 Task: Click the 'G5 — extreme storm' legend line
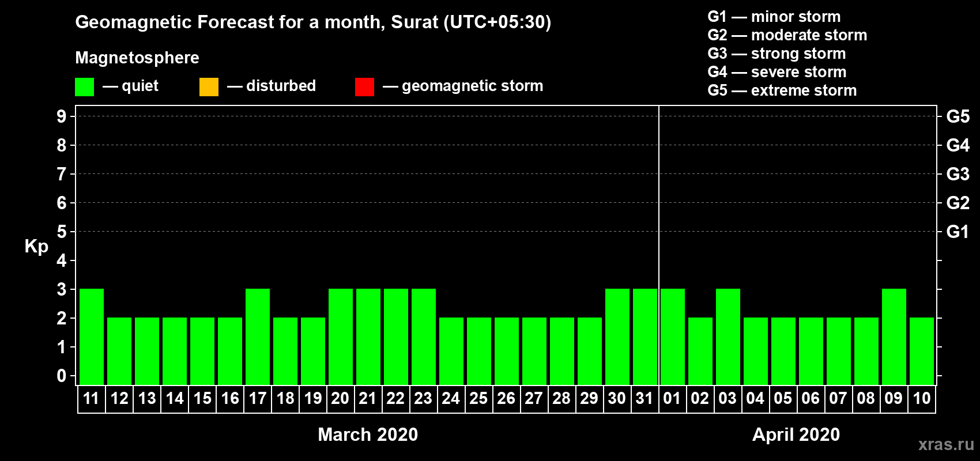(x=782, y=90)
